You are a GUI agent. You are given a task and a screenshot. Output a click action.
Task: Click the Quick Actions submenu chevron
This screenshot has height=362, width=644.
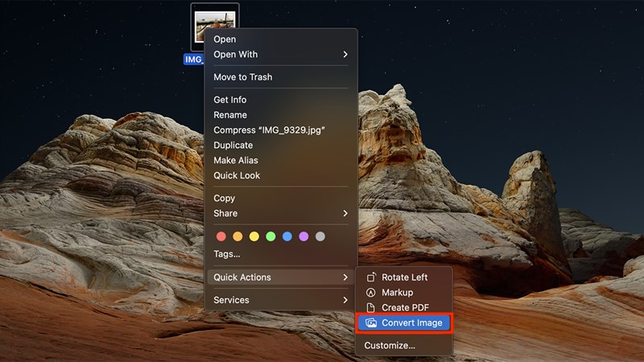pyautogui.click(x=345, y=278)
